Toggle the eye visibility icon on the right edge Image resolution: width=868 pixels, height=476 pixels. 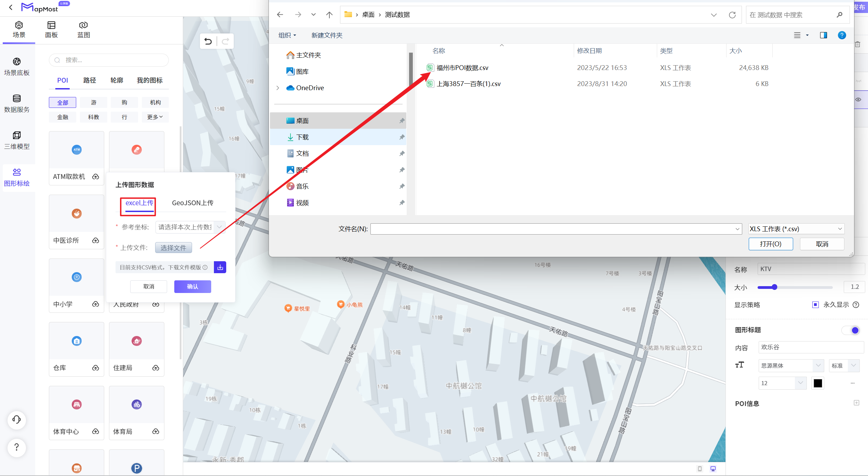tap(858, 100)
